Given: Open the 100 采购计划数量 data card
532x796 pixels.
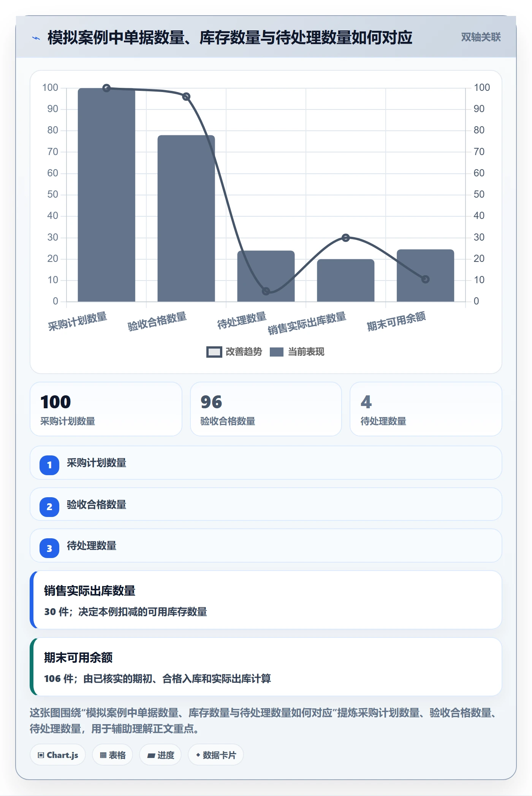Looking at the screenshot, I should [x=106, y=409].
